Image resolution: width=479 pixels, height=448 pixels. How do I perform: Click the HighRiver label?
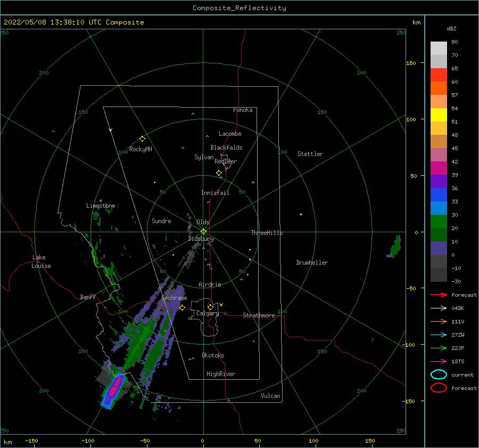pyautogui.click(x=221, y=374)
